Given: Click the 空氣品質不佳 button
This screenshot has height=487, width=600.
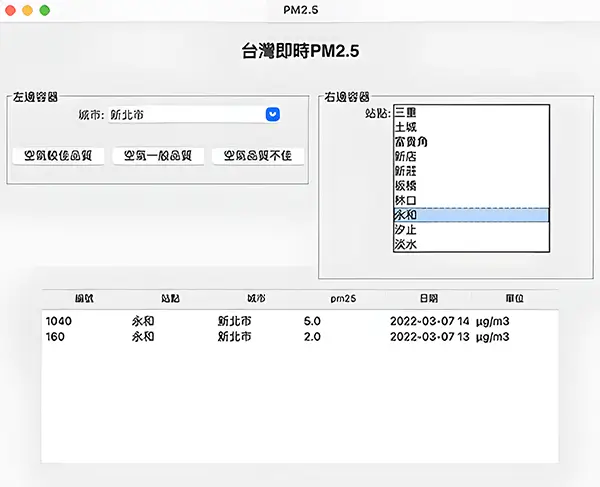Looking at the screenshot, I should [258, 156].
